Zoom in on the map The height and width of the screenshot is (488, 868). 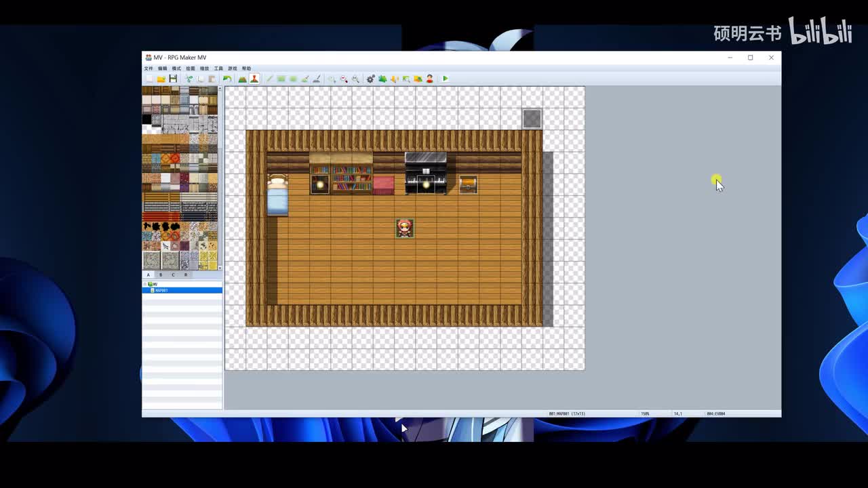pyautogui.click(x=332, y=79)
